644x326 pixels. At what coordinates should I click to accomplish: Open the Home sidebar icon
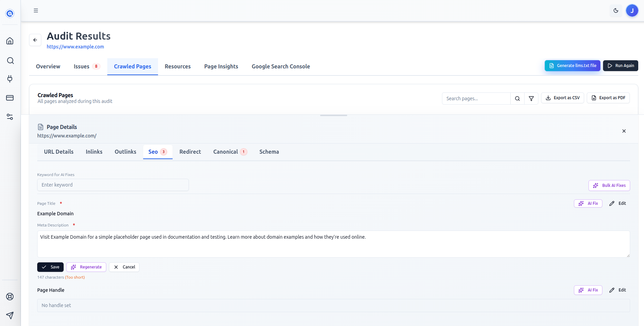[x=10, y=40]
